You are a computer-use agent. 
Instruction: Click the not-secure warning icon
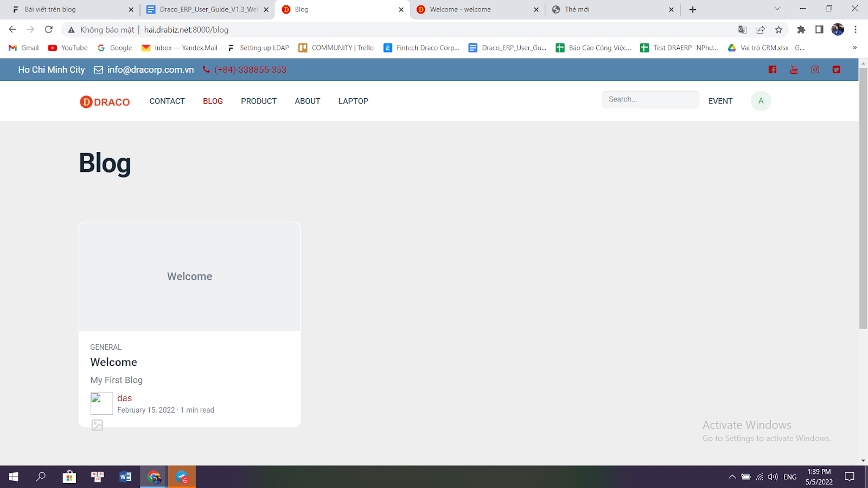71,30
